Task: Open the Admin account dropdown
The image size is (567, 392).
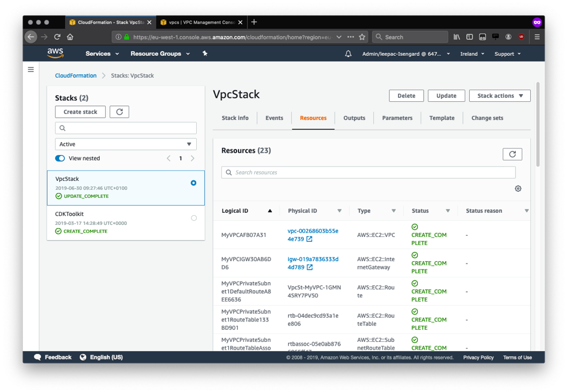Action: [x=406, y=54]
